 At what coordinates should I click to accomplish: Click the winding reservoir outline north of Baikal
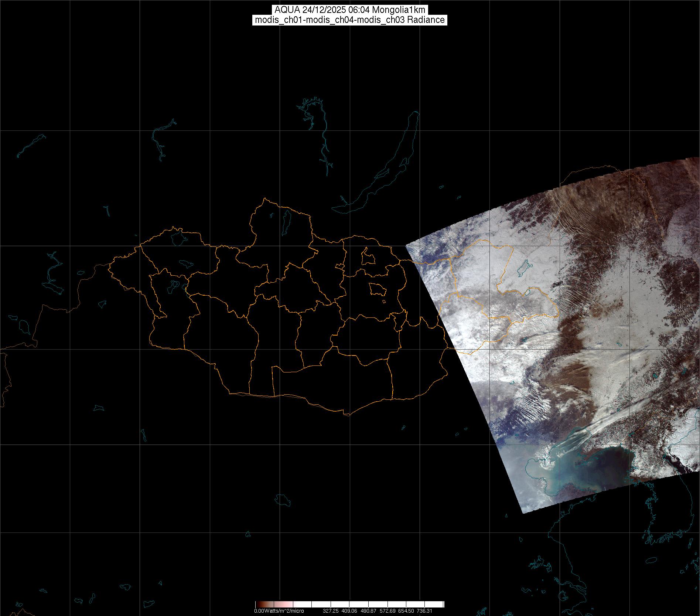click(323, 140)
